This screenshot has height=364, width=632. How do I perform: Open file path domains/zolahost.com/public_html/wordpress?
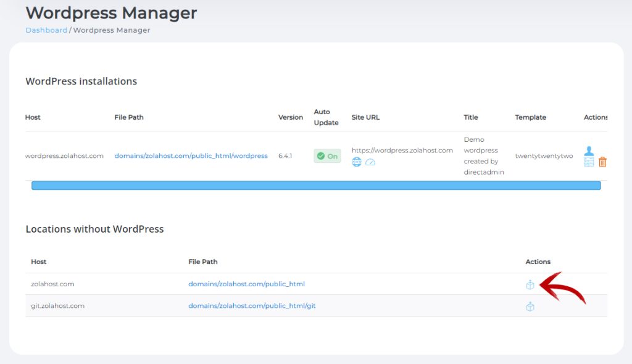pos(191,155)
